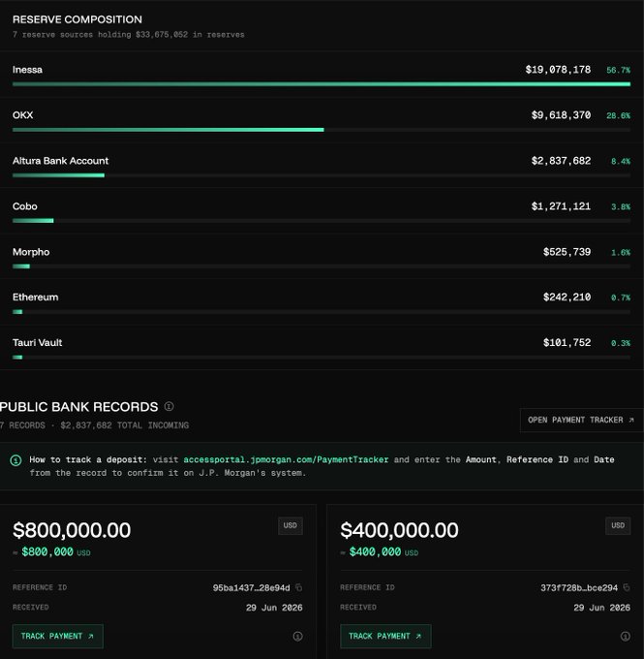Click received date on the $400,000.00 card
The height and width of the screenshot is (659, 644).
coord(602,608)
